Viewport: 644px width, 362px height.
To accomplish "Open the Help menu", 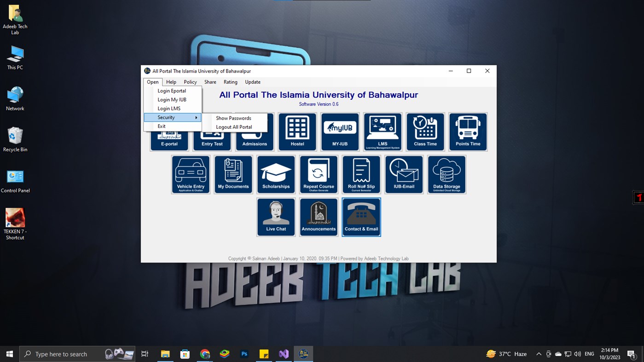I will point(171,82).
